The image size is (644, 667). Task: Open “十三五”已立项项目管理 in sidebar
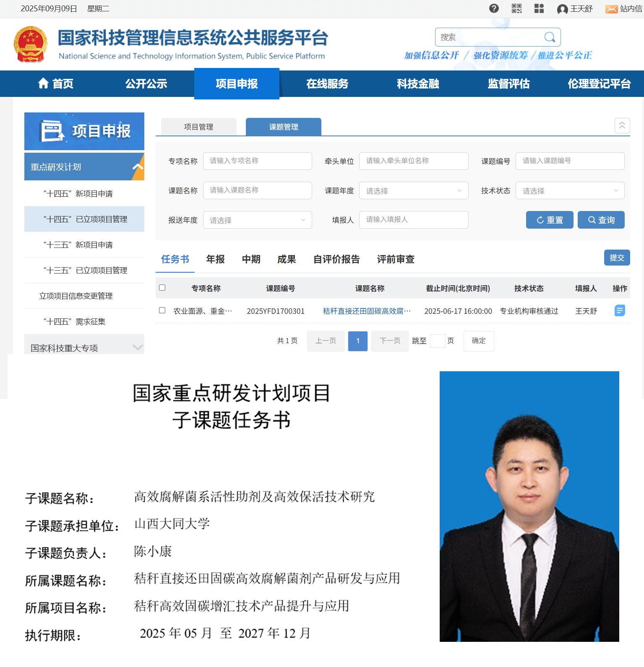pyautogui.click(x=84, y=270)
